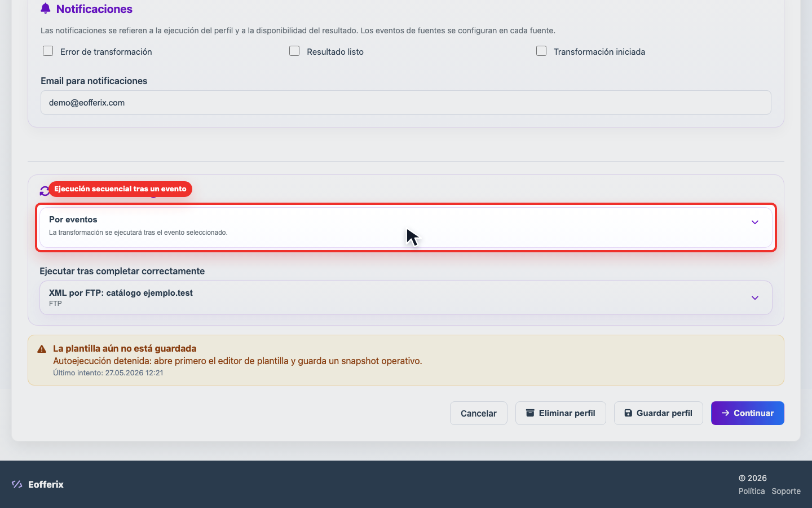This screenshot has width=812, height=508.
Task: Click the chevron in the Por eventos selector
Action: tap(755, 222)
